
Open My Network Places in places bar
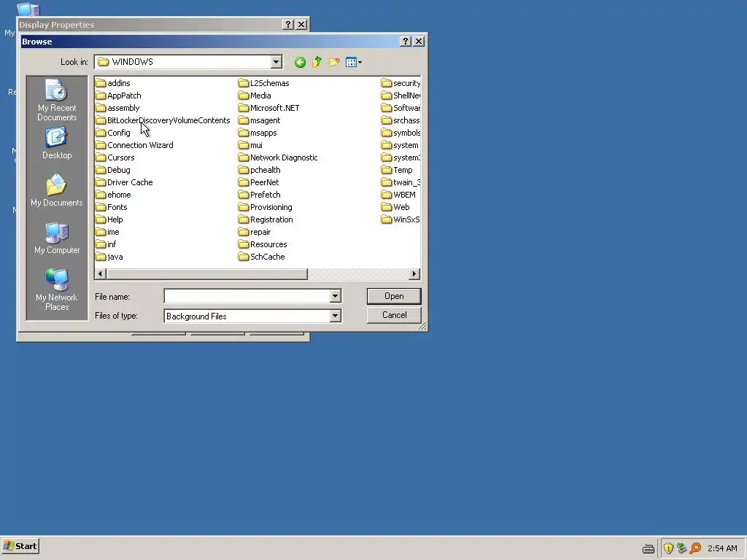[57, 289]
